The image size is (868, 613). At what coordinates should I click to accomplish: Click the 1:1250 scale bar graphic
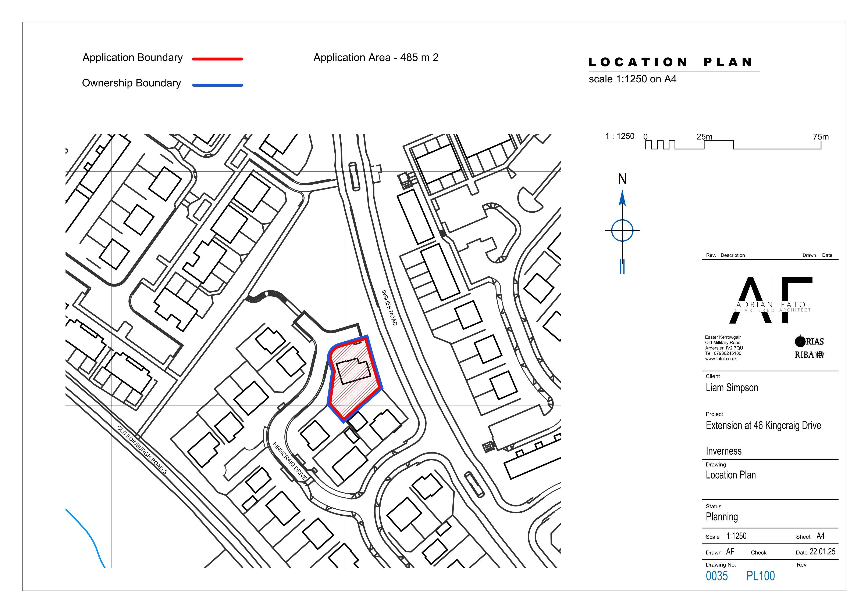pos(733,145)
